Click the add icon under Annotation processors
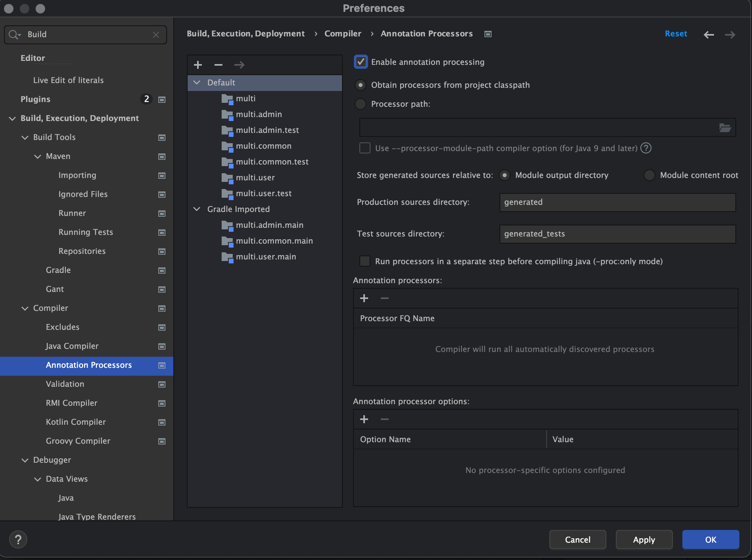752x560 pixels. coord(364,298)
